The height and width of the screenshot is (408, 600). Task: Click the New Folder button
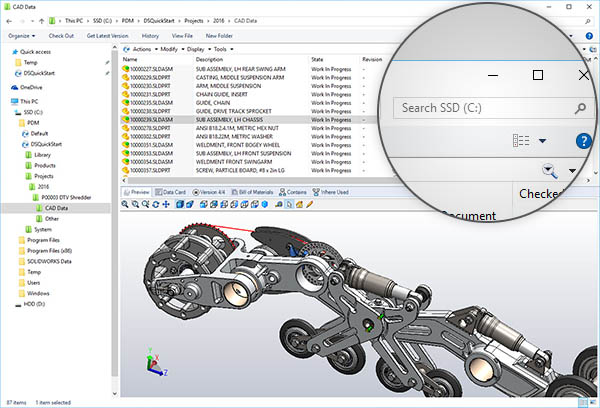click(219, 36)
